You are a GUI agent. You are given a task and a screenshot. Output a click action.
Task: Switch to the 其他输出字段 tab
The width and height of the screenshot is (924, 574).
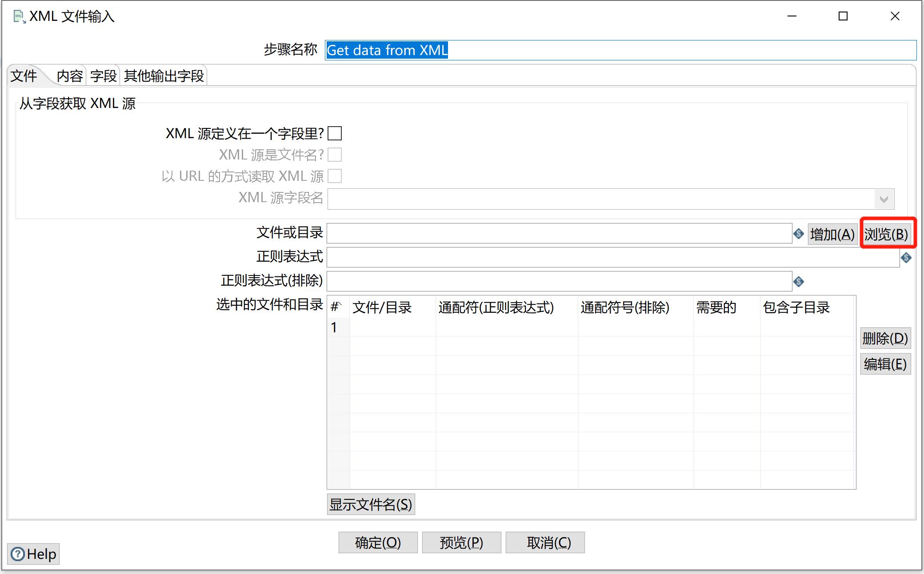point(164,76)
